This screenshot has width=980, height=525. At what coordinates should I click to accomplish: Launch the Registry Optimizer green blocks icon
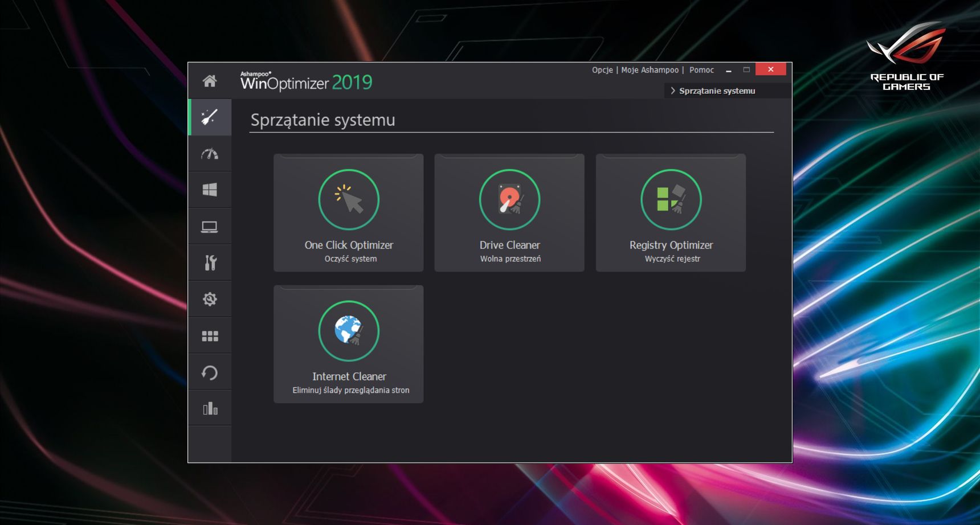671,199
